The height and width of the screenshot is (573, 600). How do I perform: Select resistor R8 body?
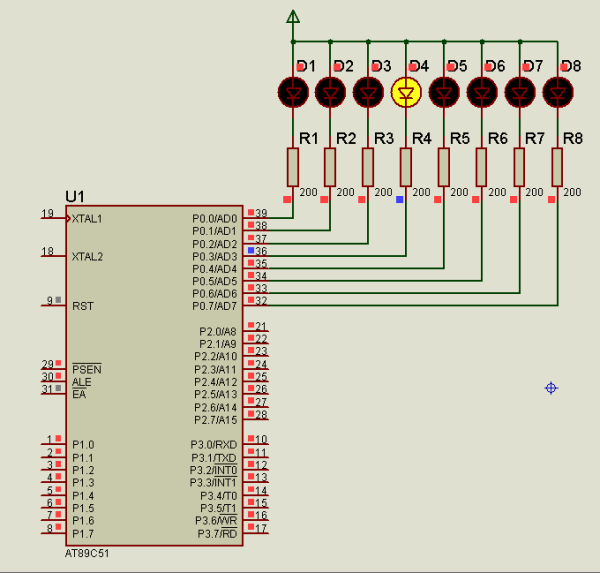tap(557, 167)
